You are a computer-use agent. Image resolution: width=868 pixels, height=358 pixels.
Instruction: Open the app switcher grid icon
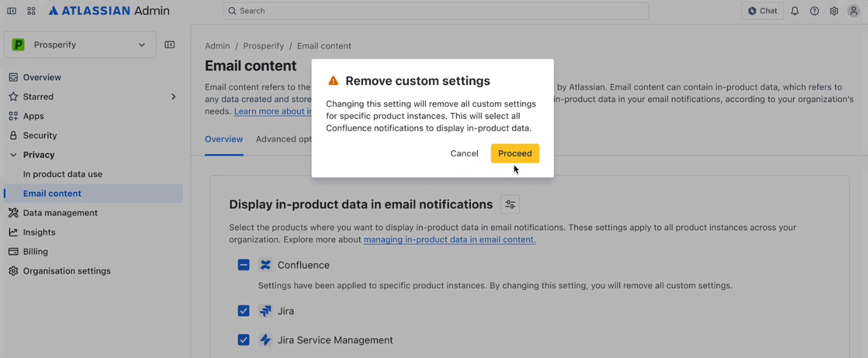[x=31, y=11]
